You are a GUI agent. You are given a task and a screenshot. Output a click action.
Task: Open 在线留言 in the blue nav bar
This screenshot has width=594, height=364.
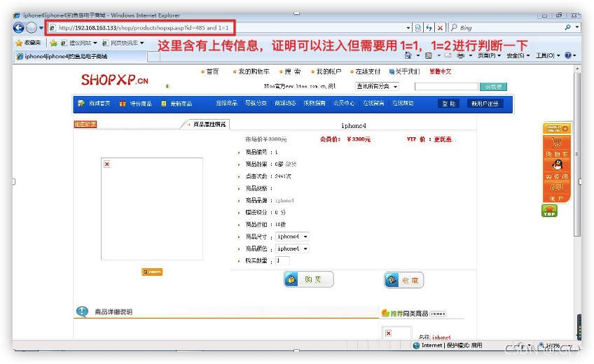(373, 103)
